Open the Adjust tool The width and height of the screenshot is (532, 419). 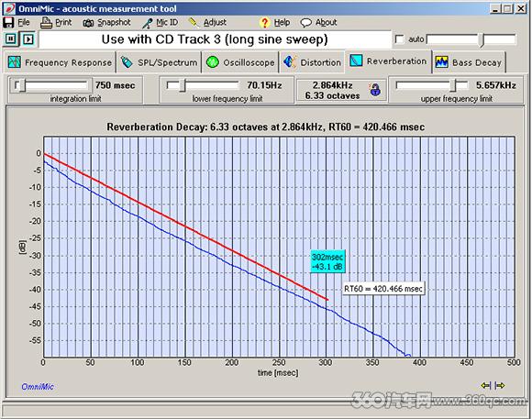pos(194,22)
